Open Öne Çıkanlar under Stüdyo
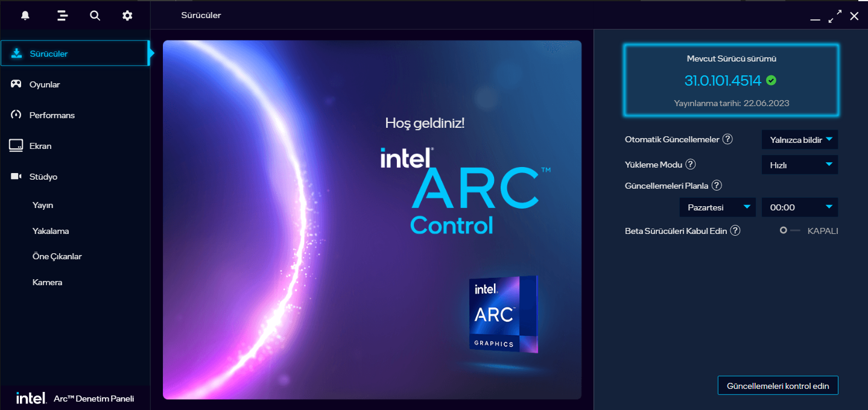The width and height of the screenshot is (868, 410). [x=57, y=256]
